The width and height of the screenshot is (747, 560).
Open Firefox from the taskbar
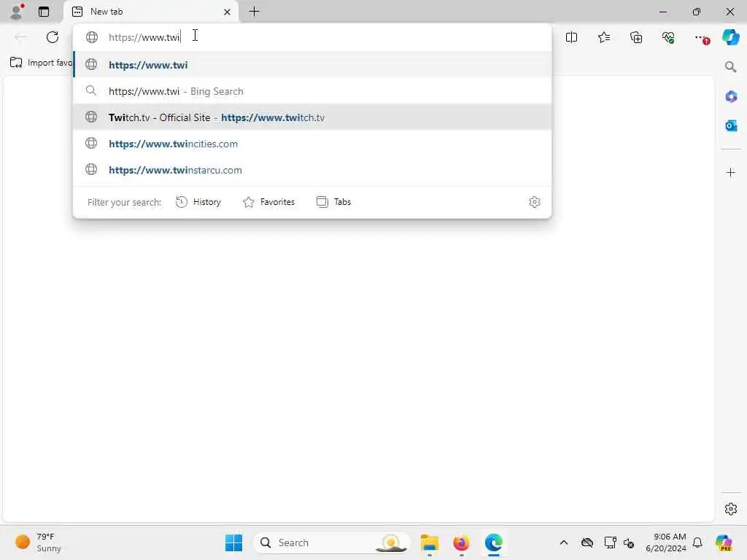461,542
